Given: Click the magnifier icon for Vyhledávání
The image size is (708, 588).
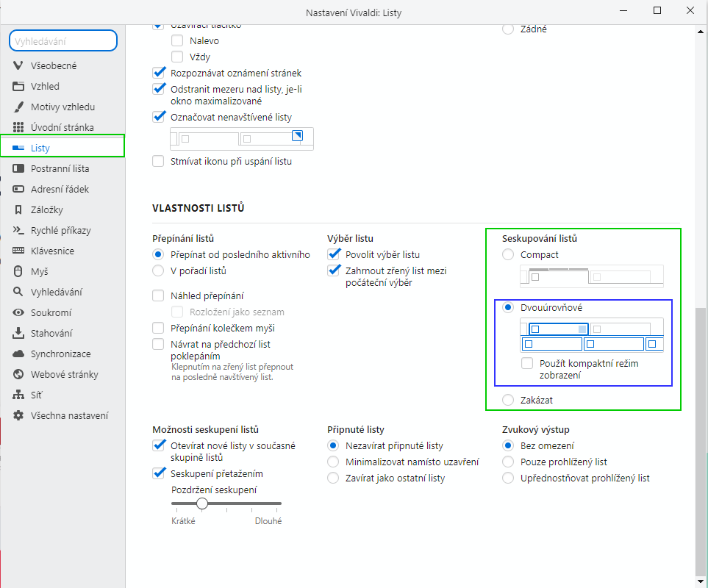Looking at the screenshot, I should tap(18, 292).
